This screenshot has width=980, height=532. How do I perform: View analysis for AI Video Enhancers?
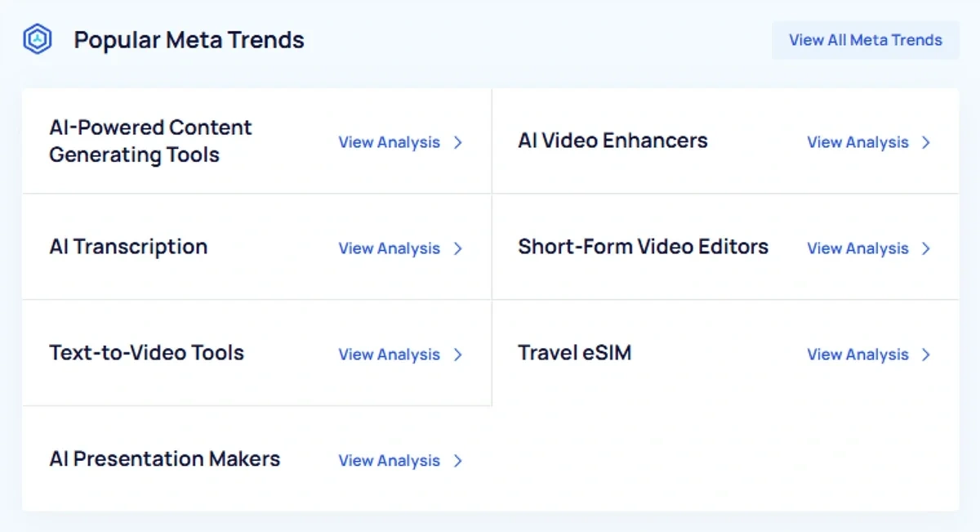click(x=857, y=142)
